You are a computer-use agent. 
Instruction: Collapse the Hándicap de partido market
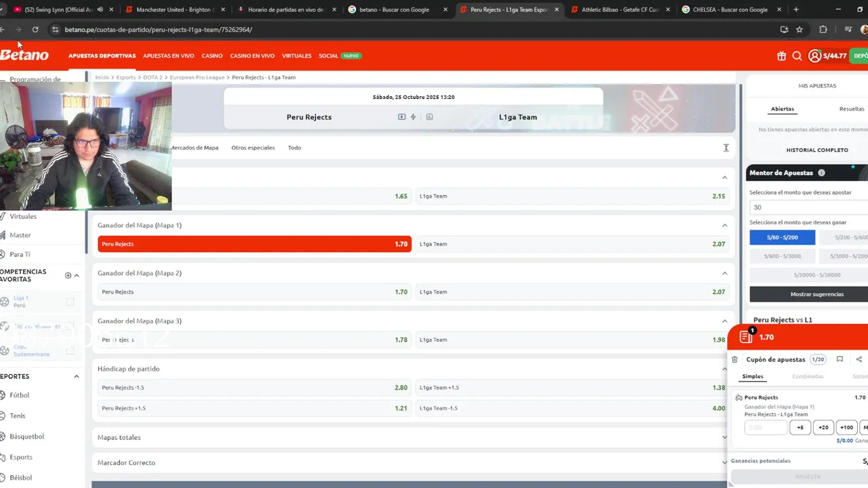724,369
